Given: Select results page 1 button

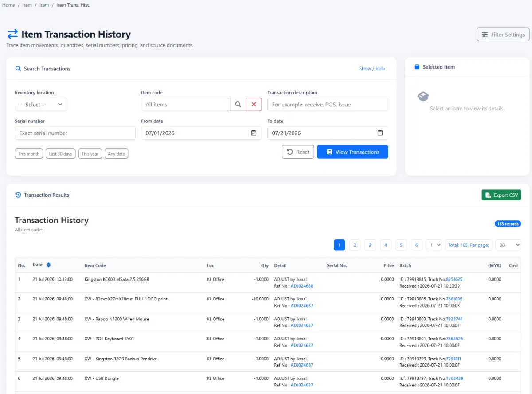Looking at the screenshot, I should pyautogui.click(x=339, y=245).
